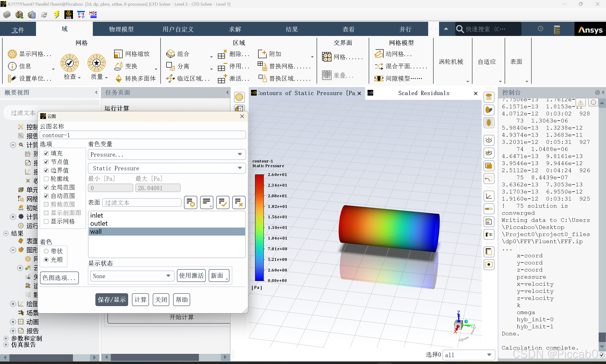Switch to the Scaled Residuals tab
This screenshot has height=364, width=606.
(423, 93)
